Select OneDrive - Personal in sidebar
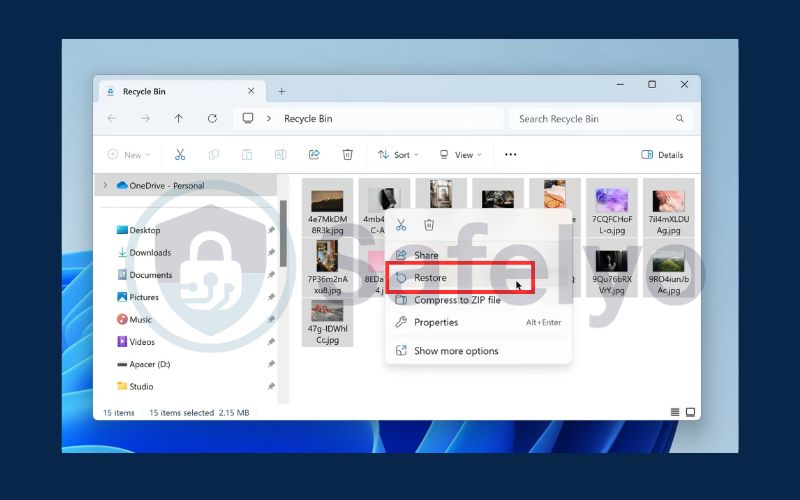 (x=186, y=185)
